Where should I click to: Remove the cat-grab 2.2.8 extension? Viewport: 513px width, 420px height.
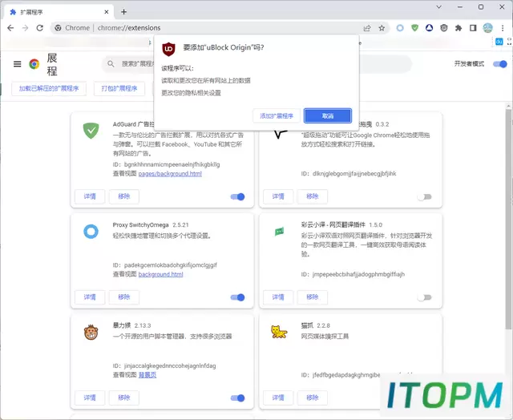[313, 398]
